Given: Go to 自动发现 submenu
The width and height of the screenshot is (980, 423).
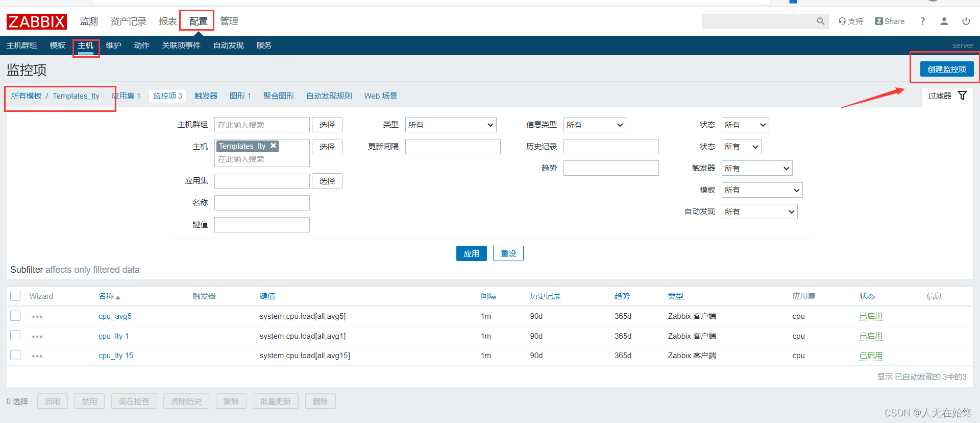Looking at the screenshot, I should [x=228, y=45].
